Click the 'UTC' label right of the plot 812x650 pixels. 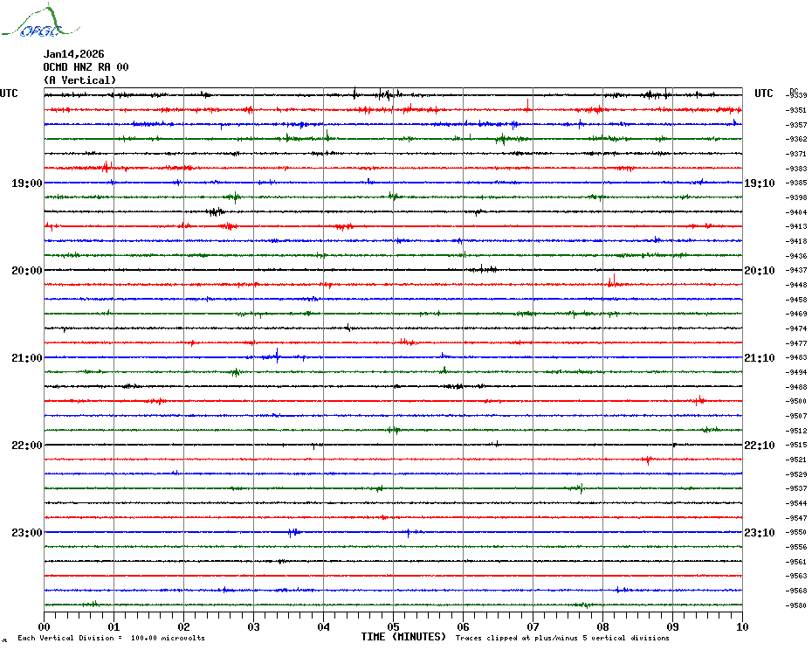click(x=763, y=93)
